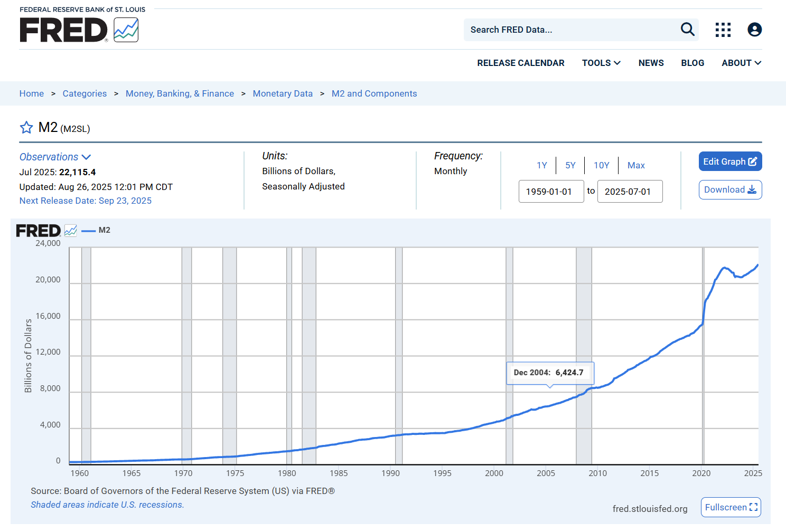Navigate to Home breadcrumb
The width and height of the screenshot is (786, 532).
[32, 93]
